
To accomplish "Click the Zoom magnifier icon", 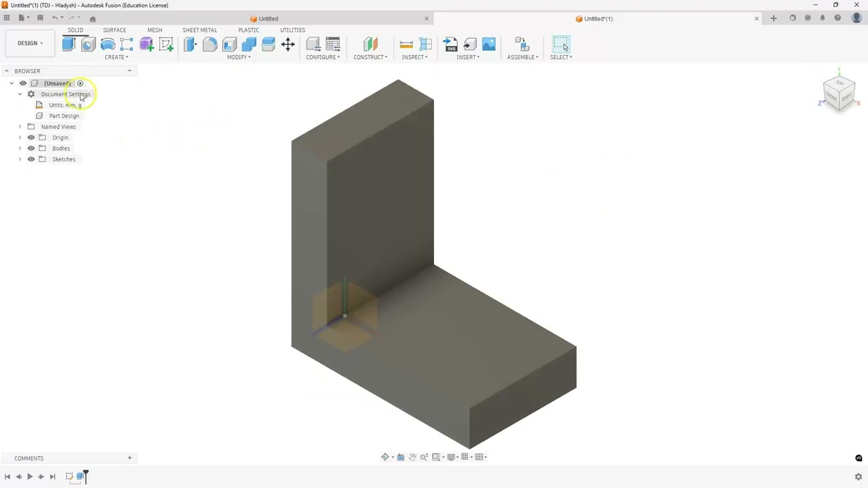I will pos(425,457).
